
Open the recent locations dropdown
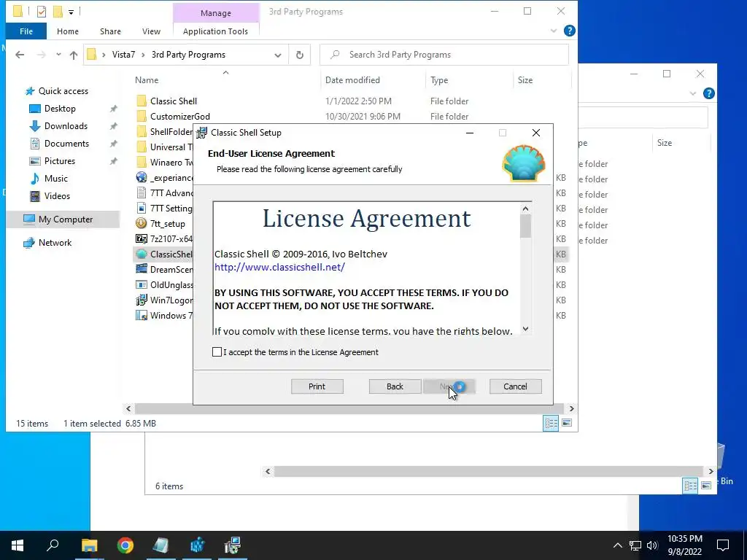click(58, 55)
